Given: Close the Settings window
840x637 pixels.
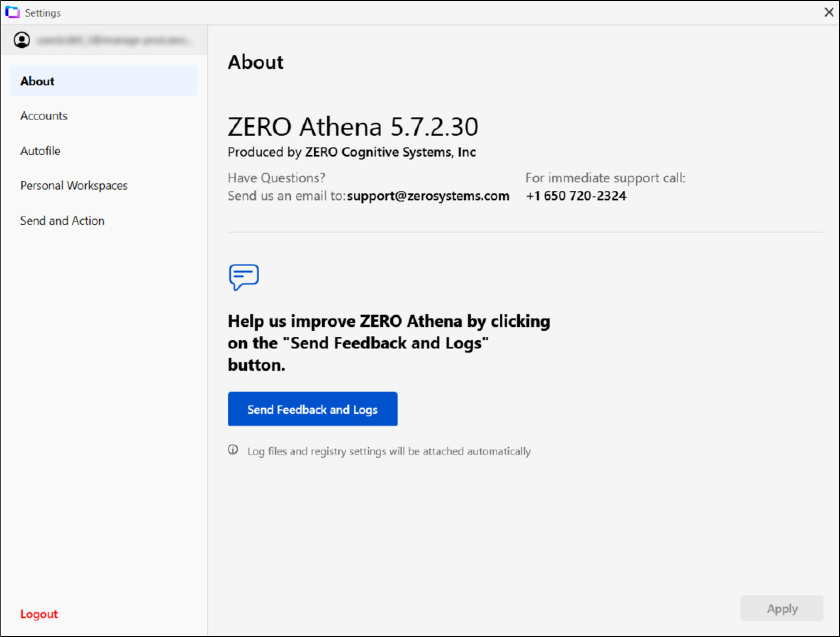Looking at the screenshot, I should tap(829, 12).
